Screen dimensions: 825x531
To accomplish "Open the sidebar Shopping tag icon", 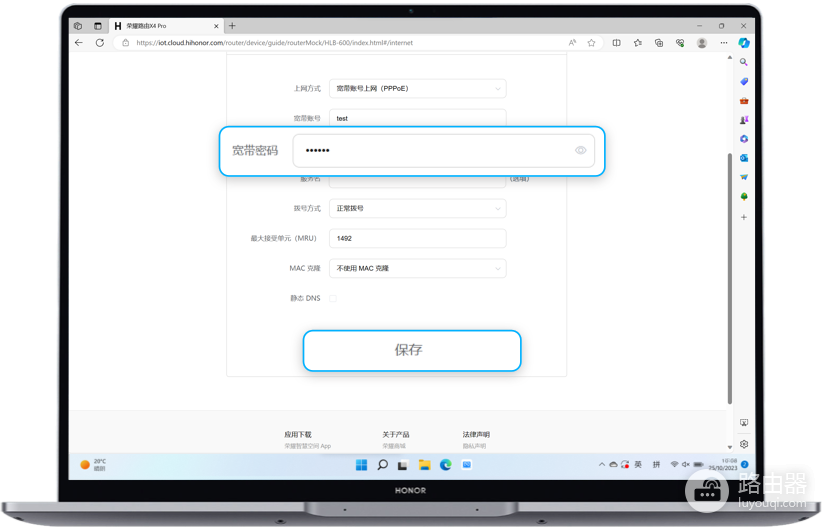I will click(x=743, y=82).
